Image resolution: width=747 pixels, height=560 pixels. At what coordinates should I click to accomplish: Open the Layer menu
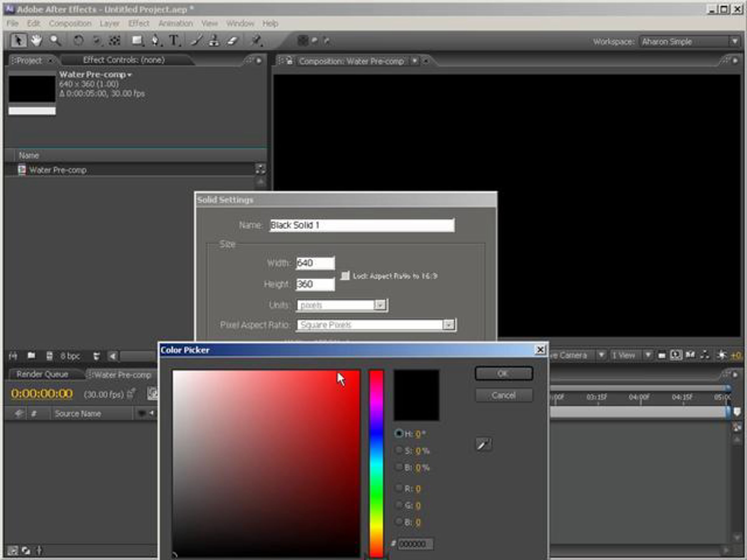point(110,24)
